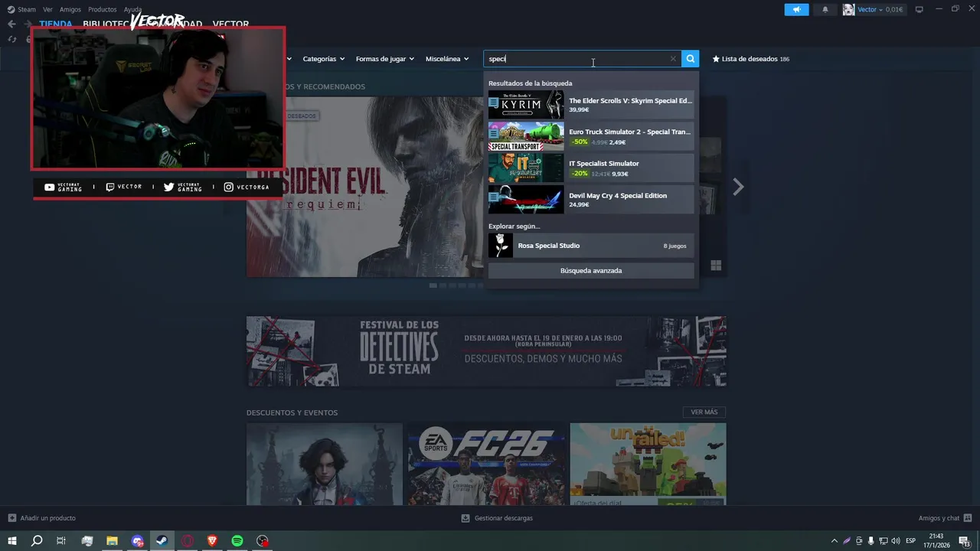Open Big Picture mode monitor icon

(x=920, y=9)
